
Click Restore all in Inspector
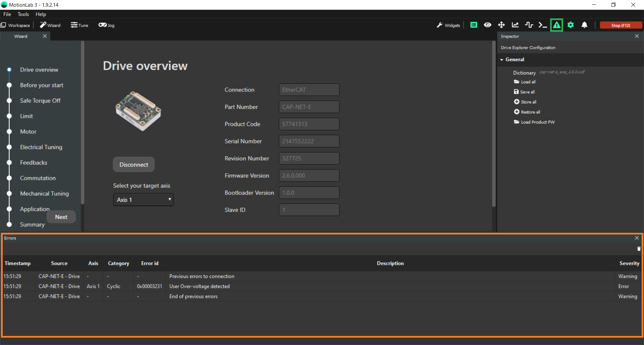pos(527,112)
